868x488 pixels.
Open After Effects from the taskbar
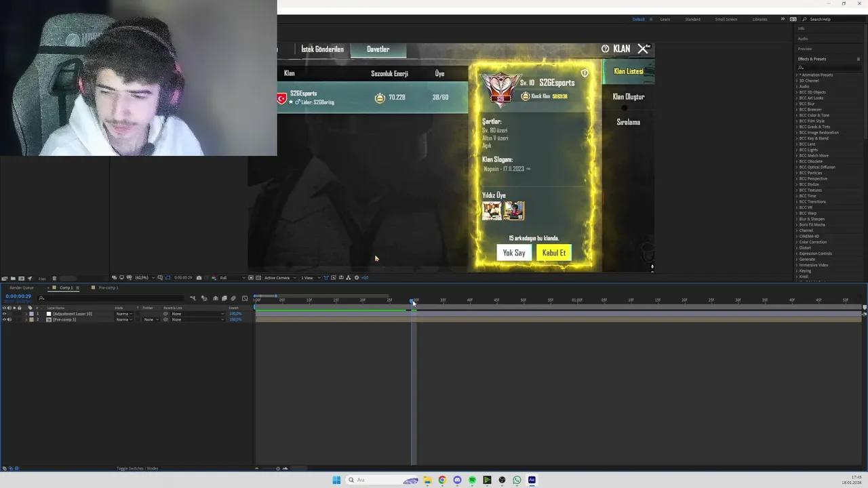click(532, 480)
